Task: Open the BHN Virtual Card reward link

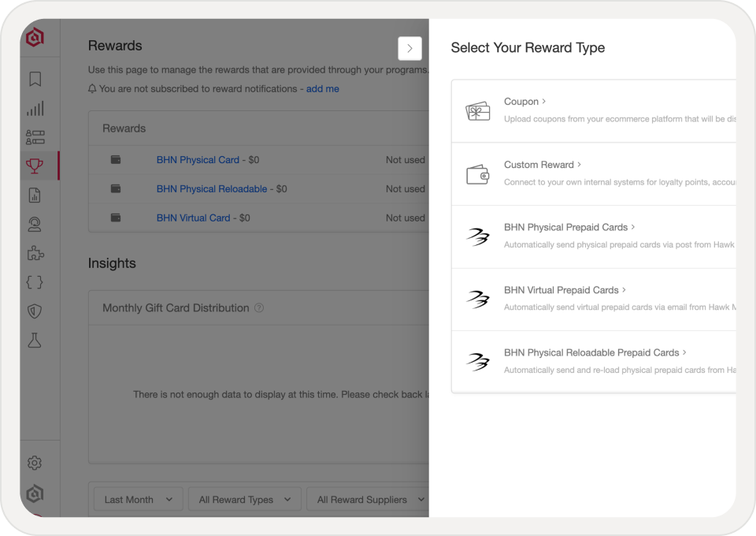Action: [x=194, y=218]
